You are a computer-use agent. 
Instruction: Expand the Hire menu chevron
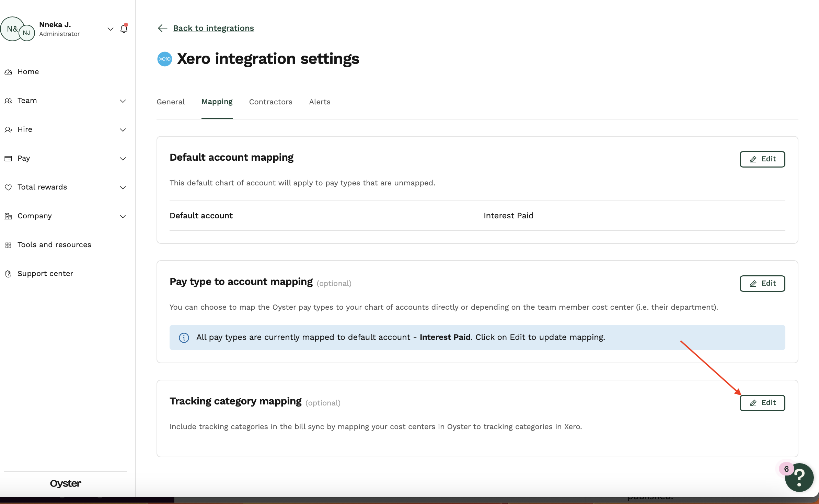[x=123, y=130]
